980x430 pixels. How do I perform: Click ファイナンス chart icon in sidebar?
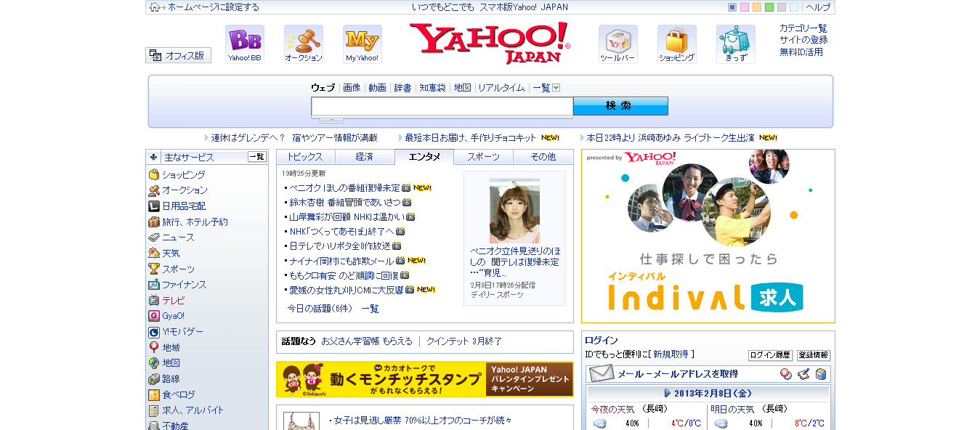(154, 285)
